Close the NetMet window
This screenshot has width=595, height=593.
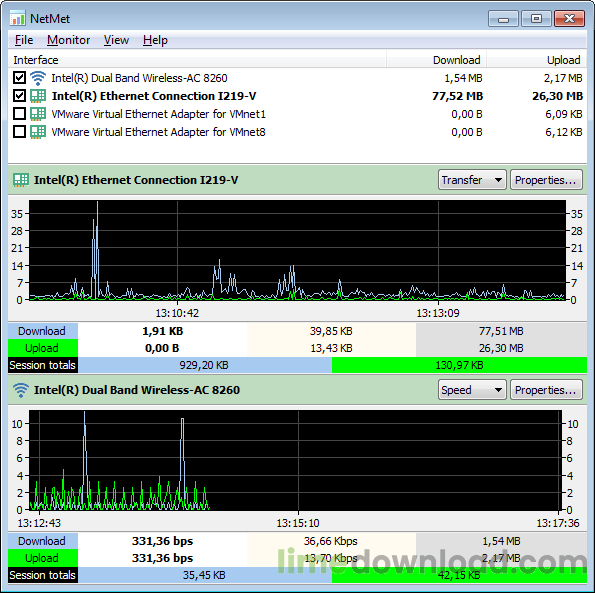569,19
